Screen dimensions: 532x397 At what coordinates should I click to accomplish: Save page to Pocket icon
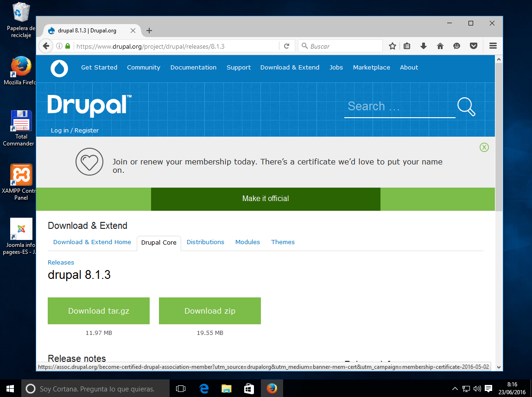click(474, 46)
